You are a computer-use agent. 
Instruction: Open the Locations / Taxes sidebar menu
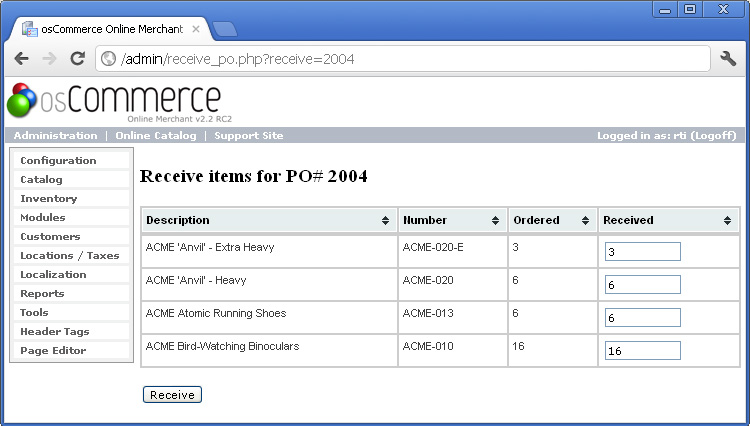[x=71, y=256]
